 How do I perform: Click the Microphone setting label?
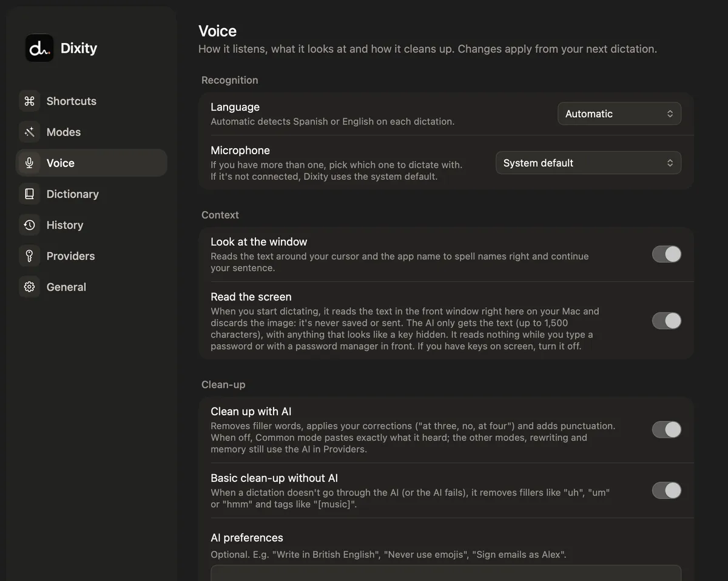tap(240, 150)
